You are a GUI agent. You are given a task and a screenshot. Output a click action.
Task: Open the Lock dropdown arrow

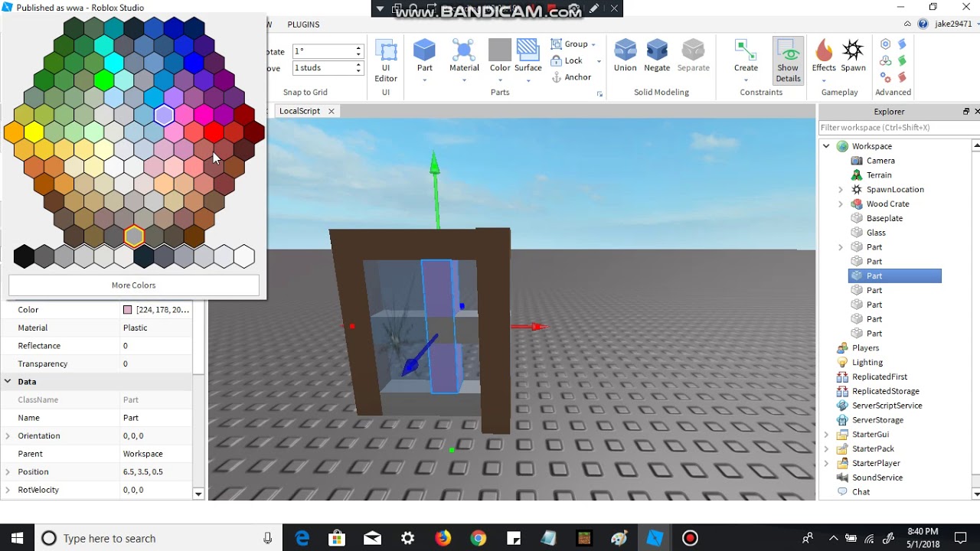pos(599,61)
